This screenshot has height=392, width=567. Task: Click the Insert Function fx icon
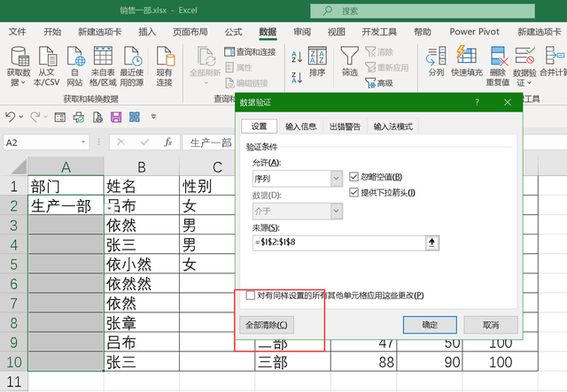coord(167,142)
